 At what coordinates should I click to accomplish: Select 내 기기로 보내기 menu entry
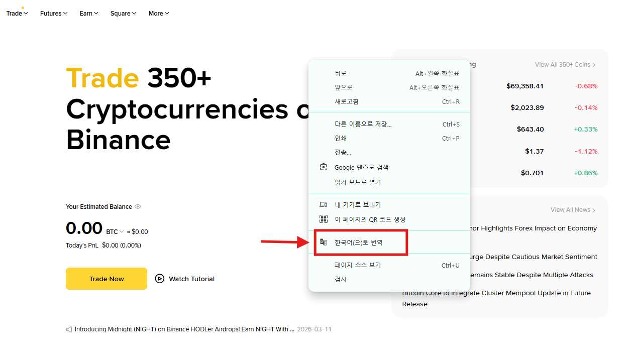tap(389, 205)
